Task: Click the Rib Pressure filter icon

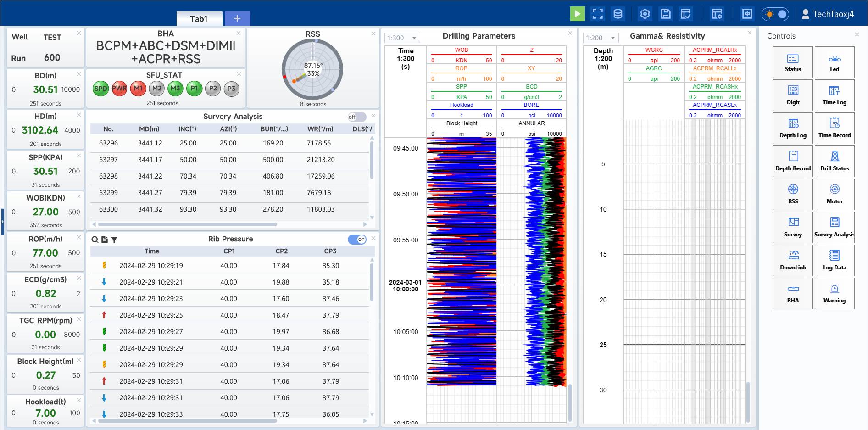Action: (114, 240)
